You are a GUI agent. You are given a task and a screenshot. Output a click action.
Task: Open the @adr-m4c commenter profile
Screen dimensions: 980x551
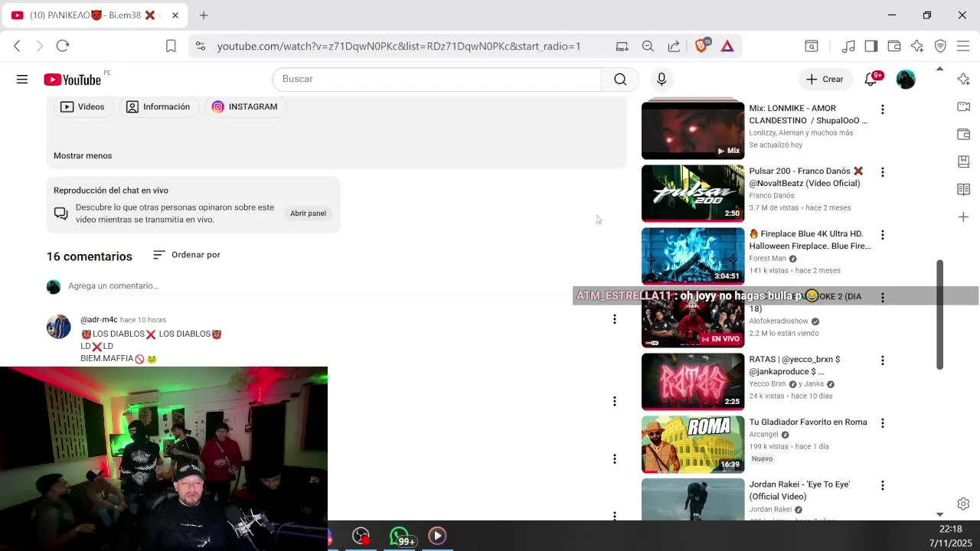pos(99,320)
